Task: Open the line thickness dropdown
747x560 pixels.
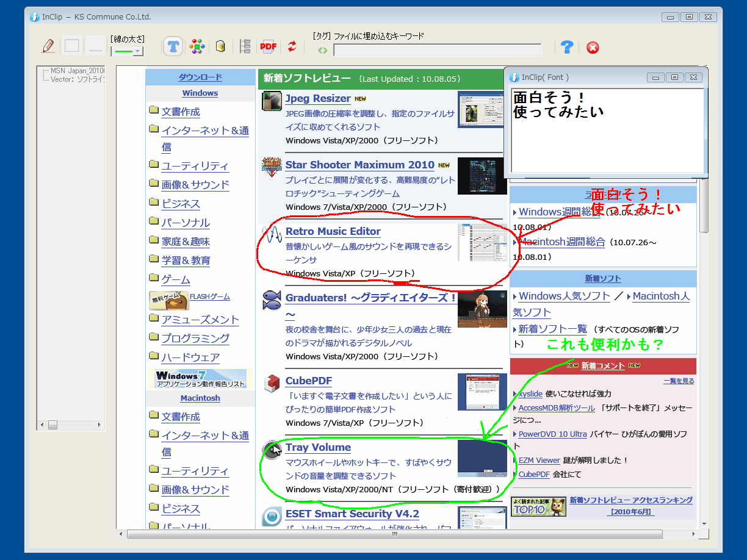Action: [x=138, y=52]
